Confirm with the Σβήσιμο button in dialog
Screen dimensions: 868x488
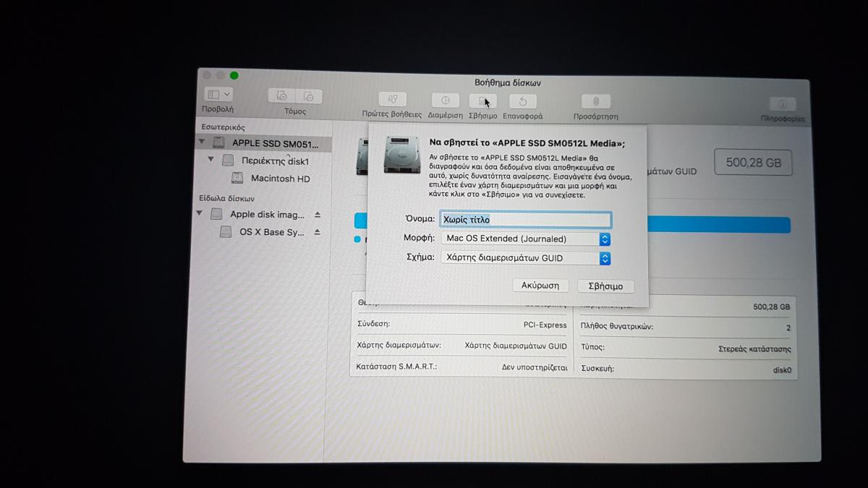coord(605,286)
